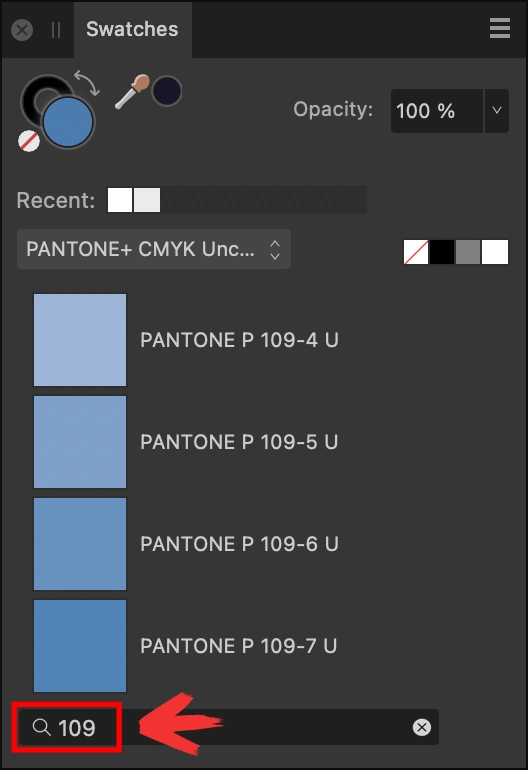
Task: Open the Swatches panel hamburger menu
Action: point(500,28)
